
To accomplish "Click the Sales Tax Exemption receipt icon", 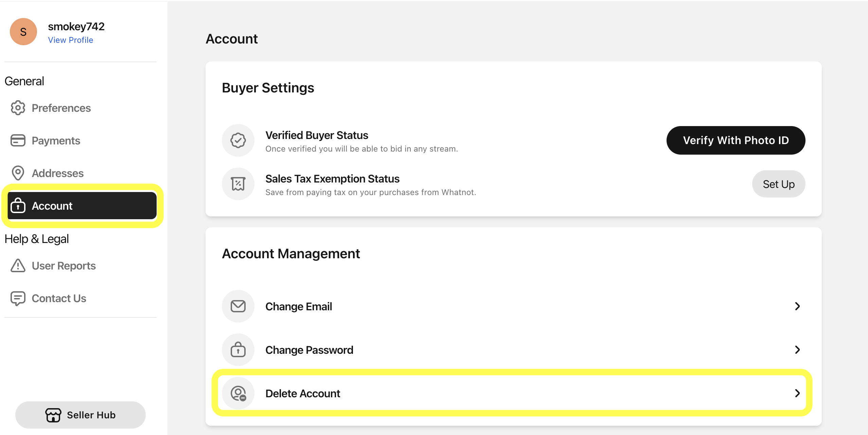I will coord(238,184).
